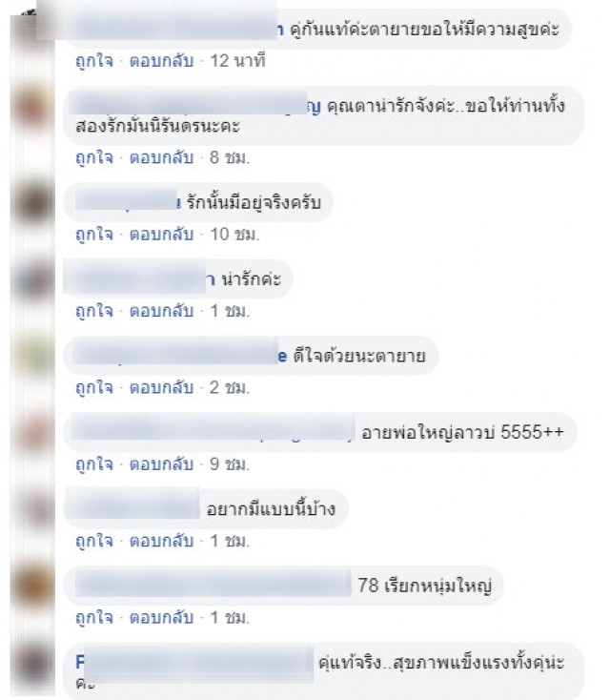This screenshot has height=700, width=610.
Task: Like the อยากมีแบบนี้บ้าง comment
Action: [x=94, y=541]
